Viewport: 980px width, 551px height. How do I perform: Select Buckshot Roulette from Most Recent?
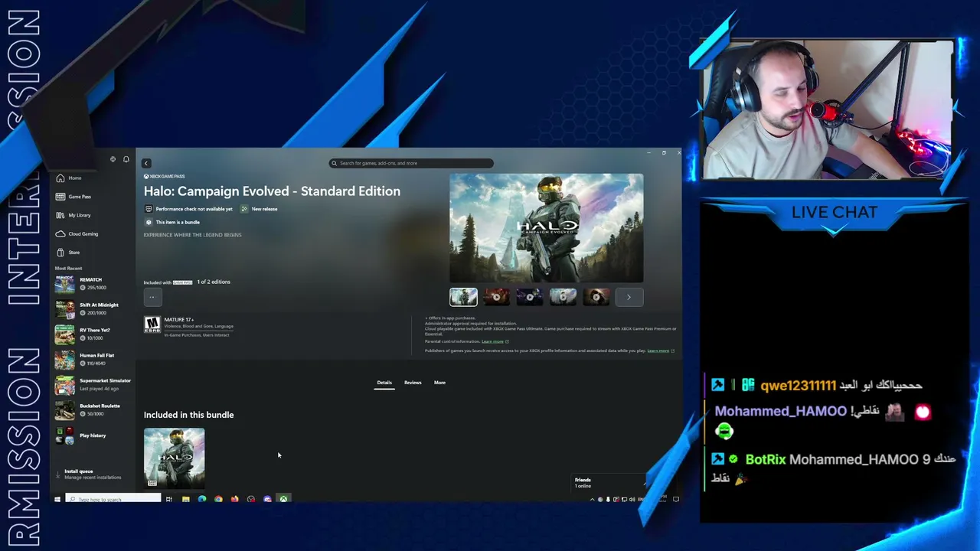(92, 409)
